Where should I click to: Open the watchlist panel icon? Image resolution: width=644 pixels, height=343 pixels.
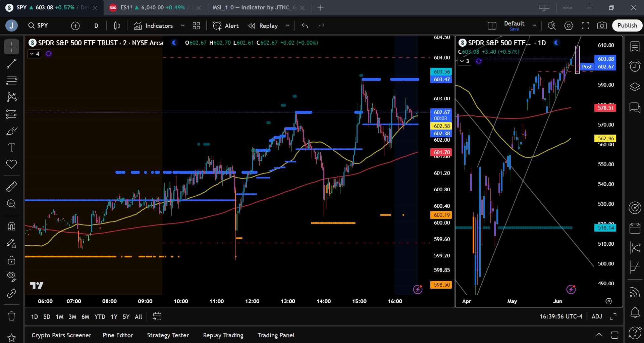point(635,47)
